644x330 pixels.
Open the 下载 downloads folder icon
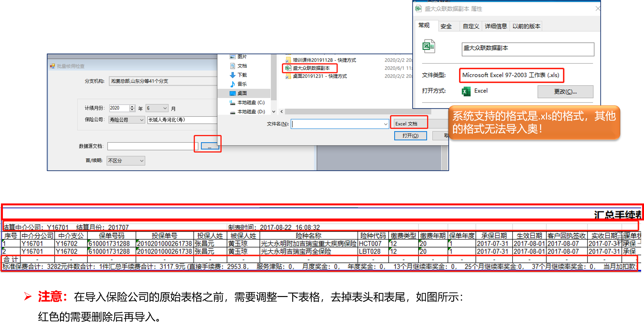233,75
